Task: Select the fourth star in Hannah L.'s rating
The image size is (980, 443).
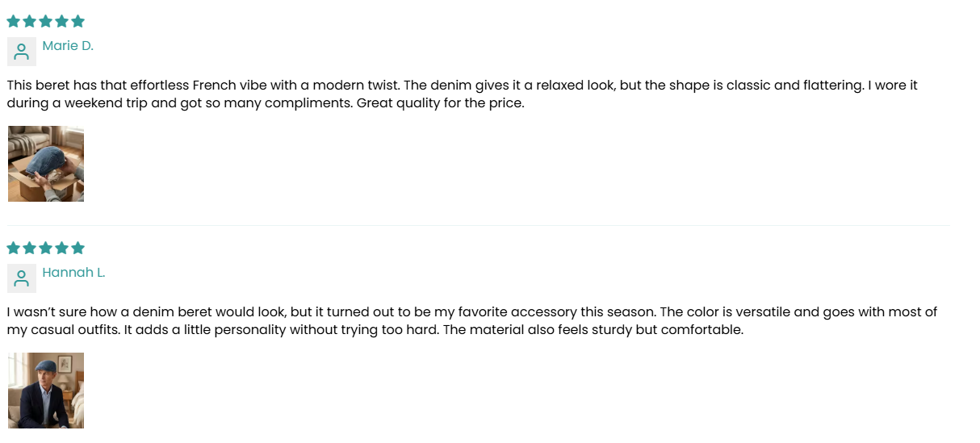Action: [x=61, y=249]
